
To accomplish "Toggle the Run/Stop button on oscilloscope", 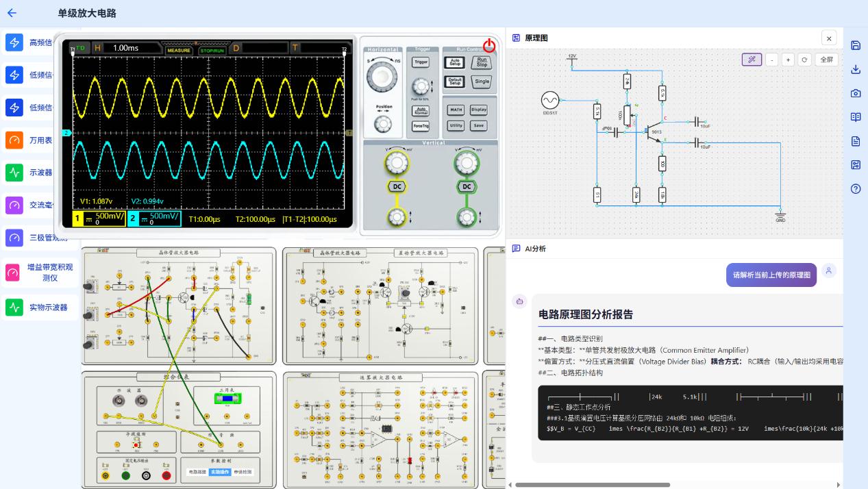I will pyautogui.click(x=482, y=62).
